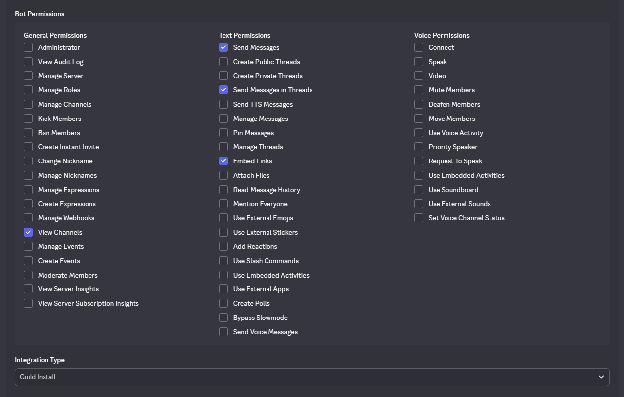Image resolution: width=624 pixels, height=397 pixels.
Task: Enable the Connect voice permission
Action: pos(418,47)
